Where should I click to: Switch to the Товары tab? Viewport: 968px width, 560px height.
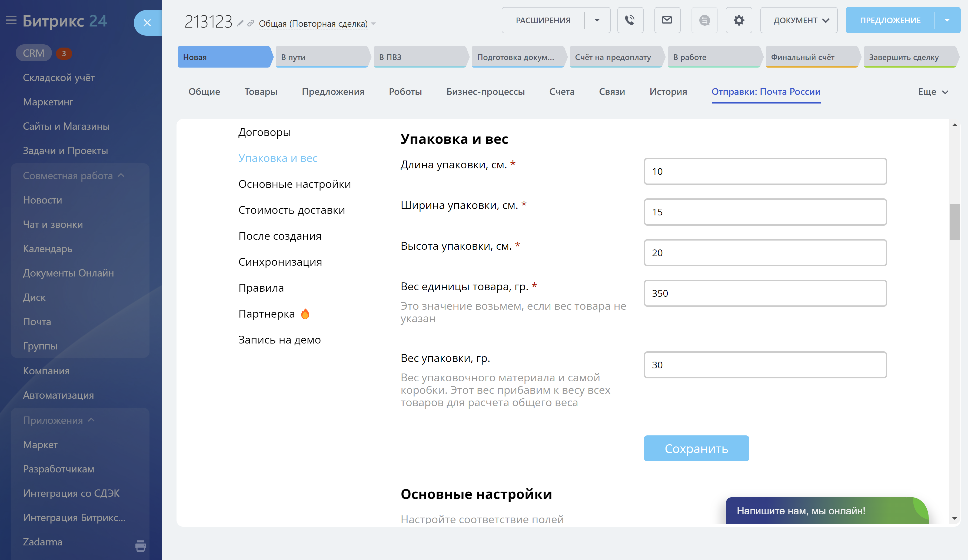tap(261, 92)
